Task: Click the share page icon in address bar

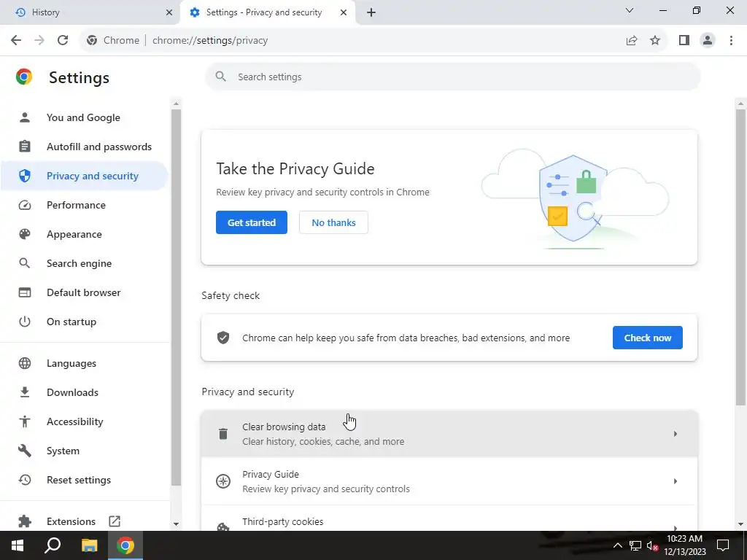Action: click(x=632, y=41)
